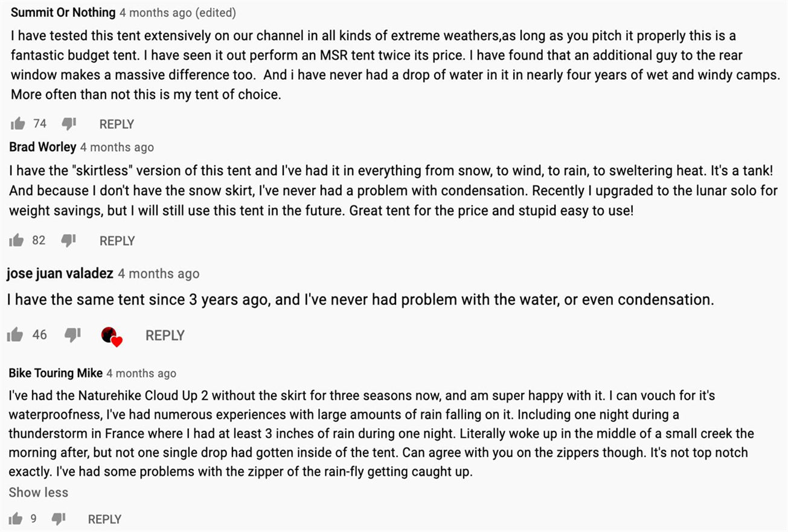The width and height of the screenshot is (788, 532).
Task: Collapse comment with Show less
Action: click(38, 493)
